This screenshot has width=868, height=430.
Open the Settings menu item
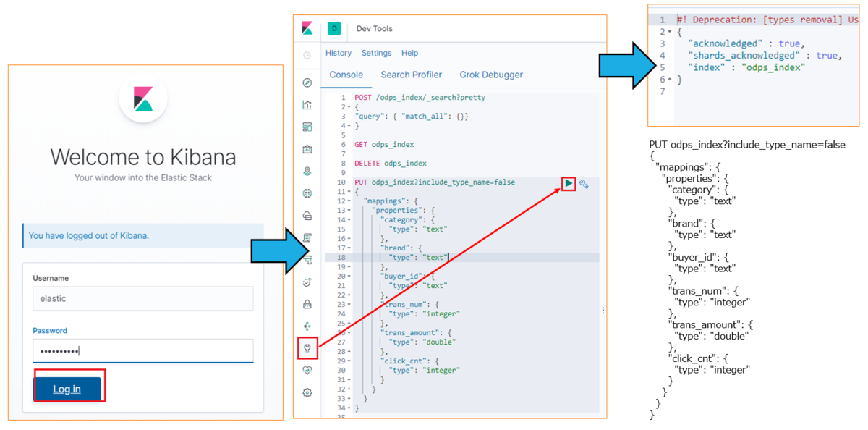pos(376,53)
